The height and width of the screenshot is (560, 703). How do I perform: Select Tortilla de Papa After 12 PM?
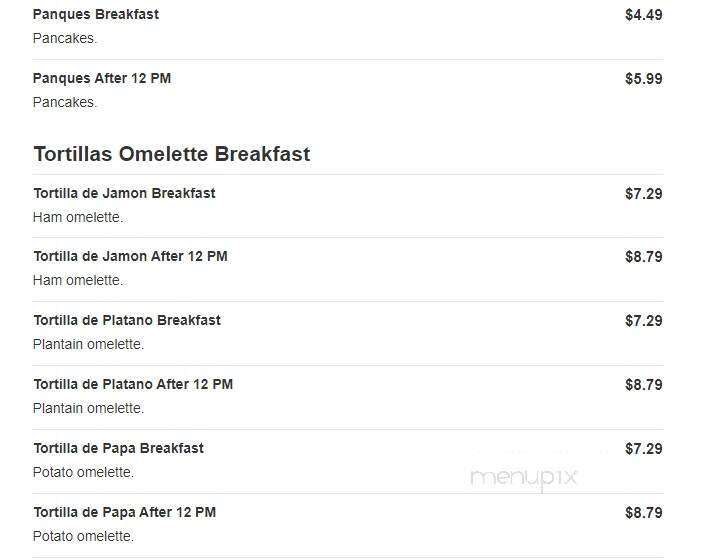124,513
